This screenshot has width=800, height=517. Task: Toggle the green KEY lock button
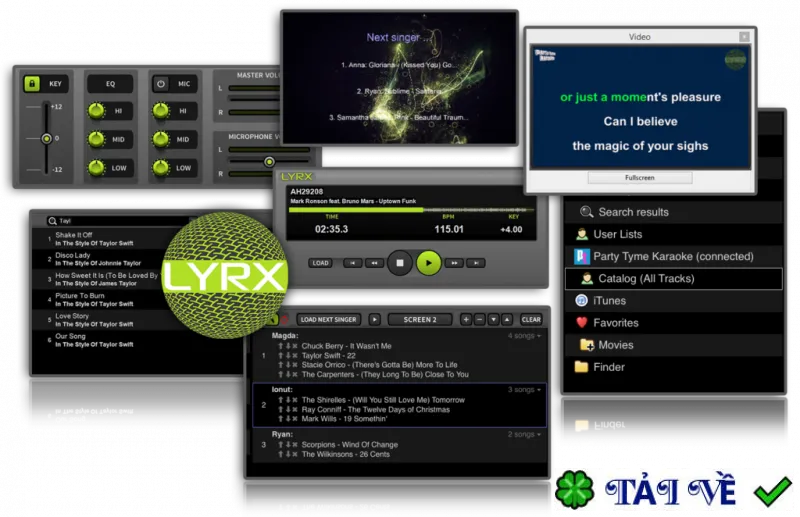pyautogui.click(x=32, y=84)
